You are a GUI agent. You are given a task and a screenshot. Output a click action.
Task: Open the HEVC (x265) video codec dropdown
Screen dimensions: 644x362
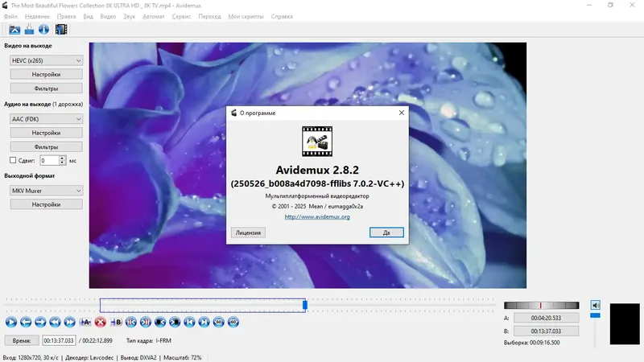(46, 60)
